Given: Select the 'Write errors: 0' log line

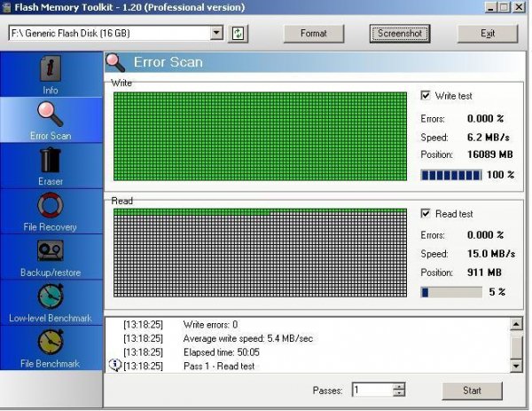Looking at the screenshot, I should [x=210, y=325].
